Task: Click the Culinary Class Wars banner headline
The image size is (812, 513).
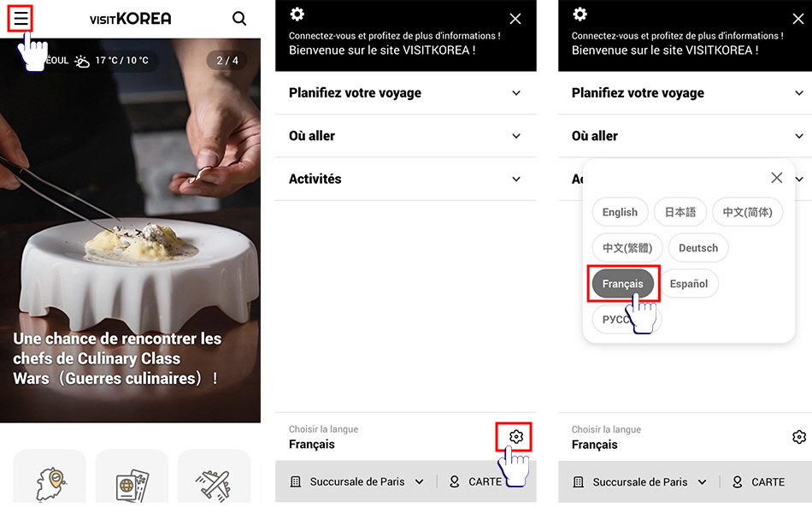Action: tap(117, 358)
